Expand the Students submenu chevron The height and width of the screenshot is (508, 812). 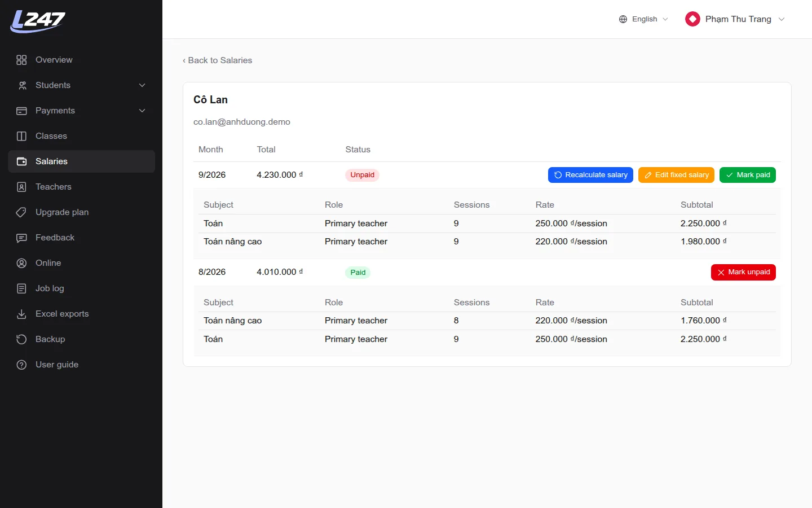click(142, 85)
